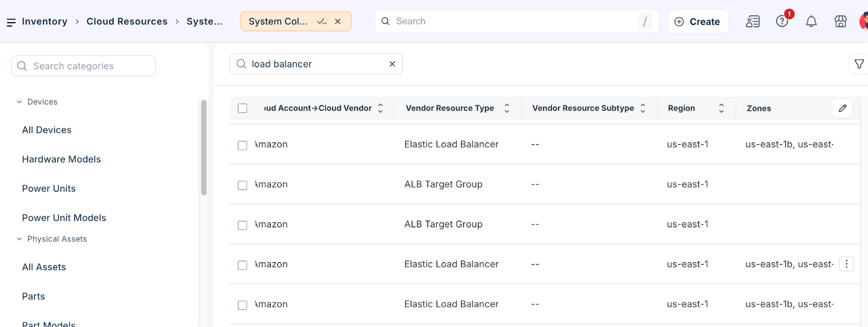Clear the load balancer search text
This screenshot has height=327, width=868.
(392, 64)
